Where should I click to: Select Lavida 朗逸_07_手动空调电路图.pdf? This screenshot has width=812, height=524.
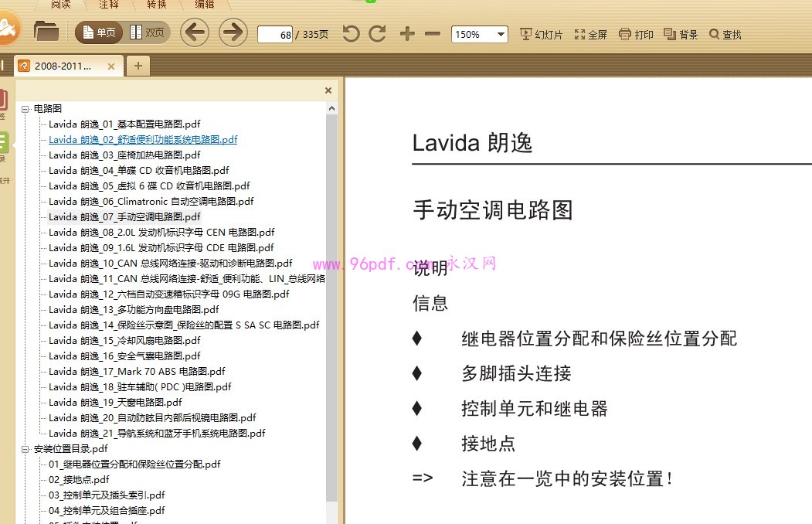click(124, 217)
